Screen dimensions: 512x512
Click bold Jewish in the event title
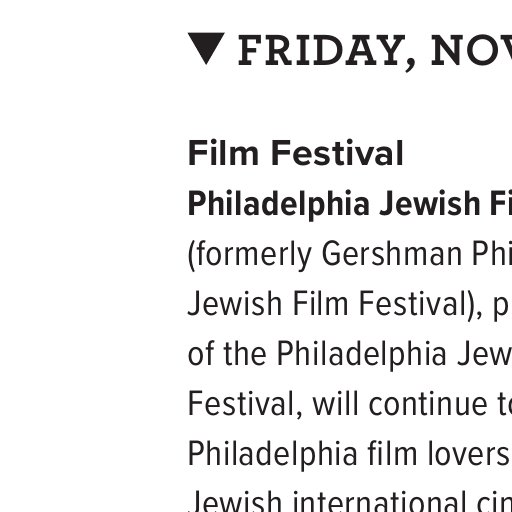[x=430, y=203]
